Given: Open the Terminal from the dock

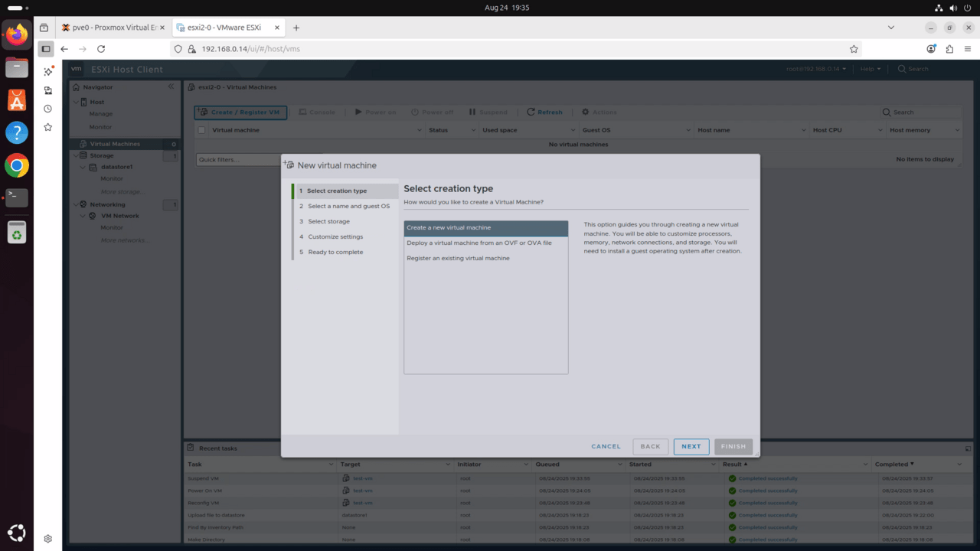Looking at the screenshot, I should pos(17,197).
